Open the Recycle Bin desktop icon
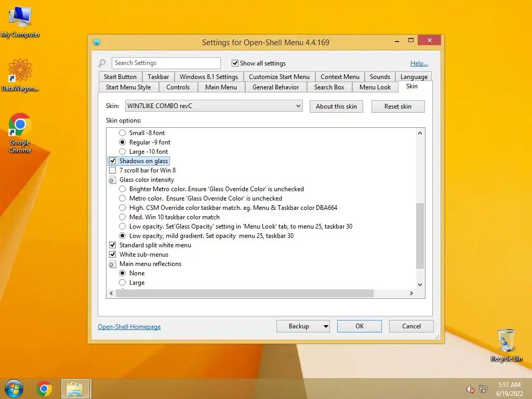This screenshot has height=399, width=532. point(506,345)
